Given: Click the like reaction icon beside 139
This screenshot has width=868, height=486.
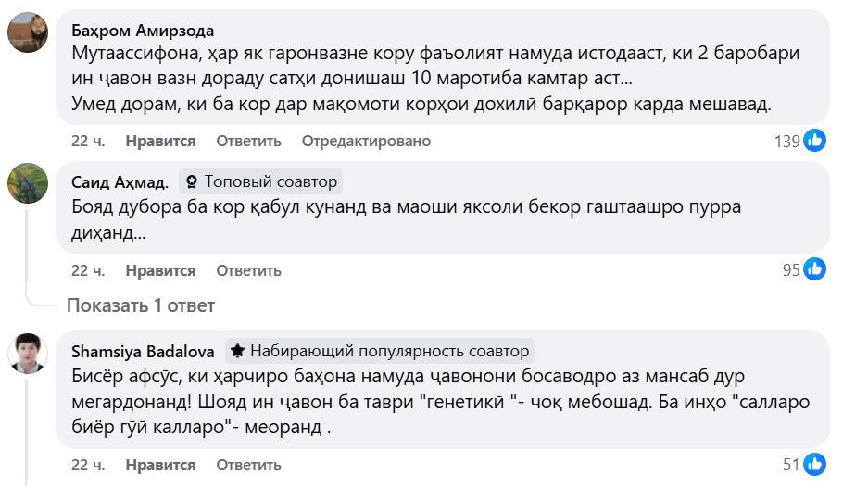Looking at the screenshot, I should click(814, 141).
